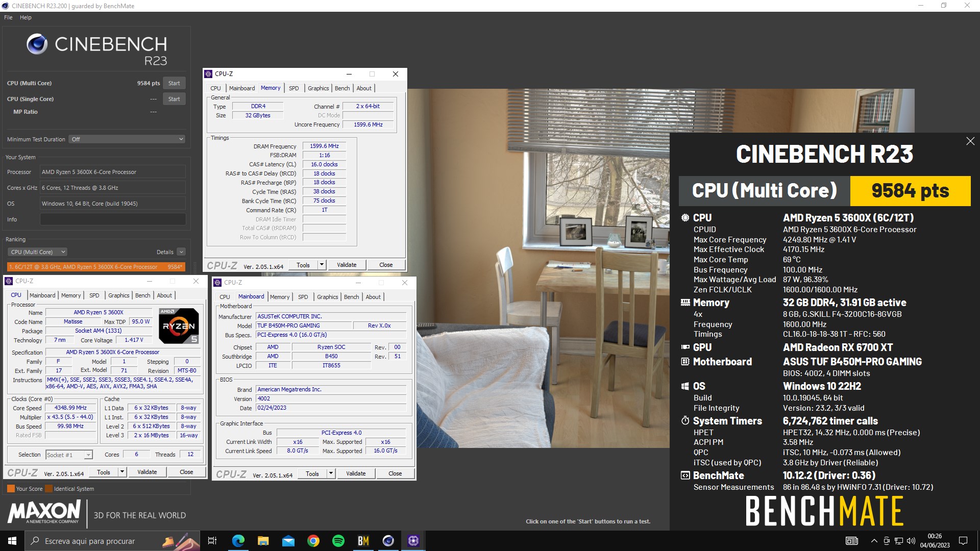980x551 pixels.
Task: Open File Explorer from the taskbar
Action: (x=263, y=541)
